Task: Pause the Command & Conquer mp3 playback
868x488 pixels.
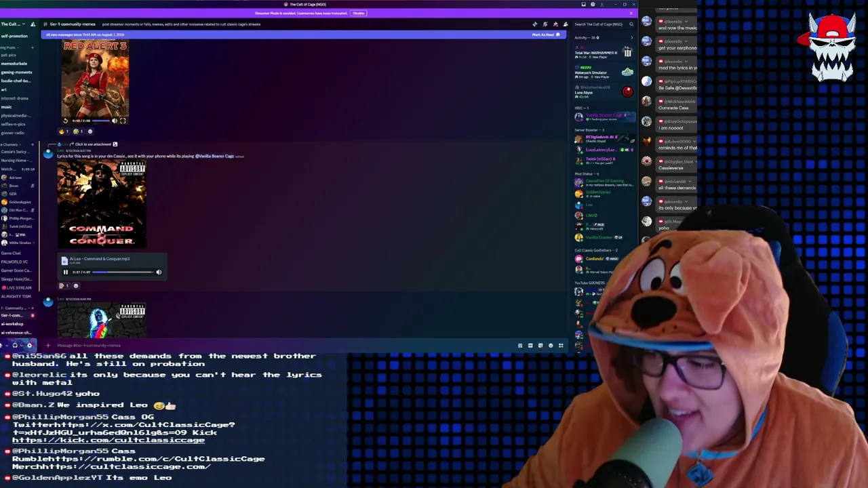Action: click(66, 272)
